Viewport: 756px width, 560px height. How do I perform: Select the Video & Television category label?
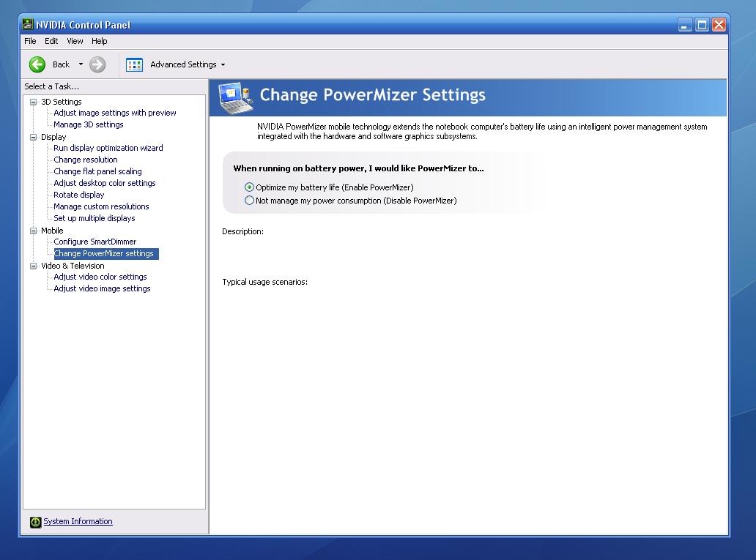(73, 266)
